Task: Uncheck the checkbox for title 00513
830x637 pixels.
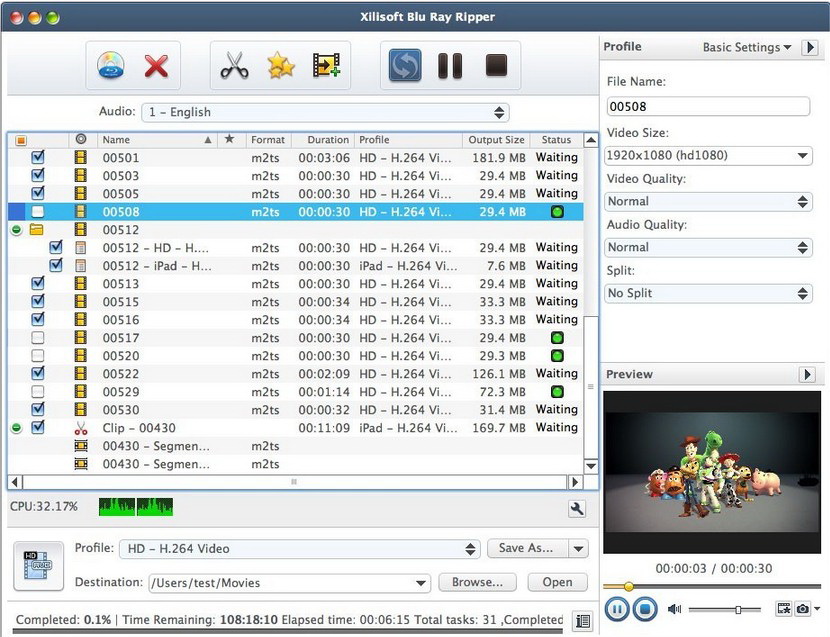Action: coord(38,283)
